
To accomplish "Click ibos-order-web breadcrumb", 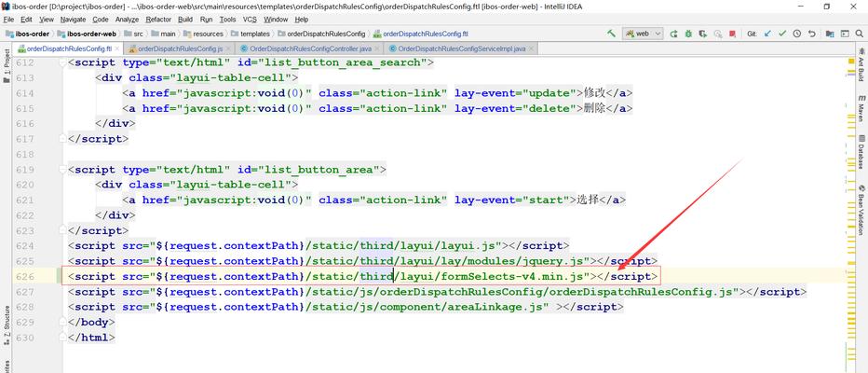I will click(x=87, y=34).
